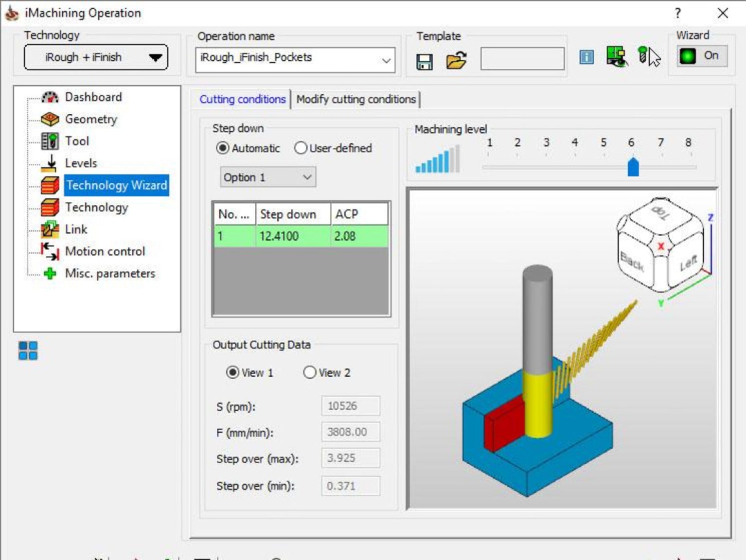Click the question mark help button
Image resolution: width=746 pixels, height=560 pixels.
click(x=678, y=13)
